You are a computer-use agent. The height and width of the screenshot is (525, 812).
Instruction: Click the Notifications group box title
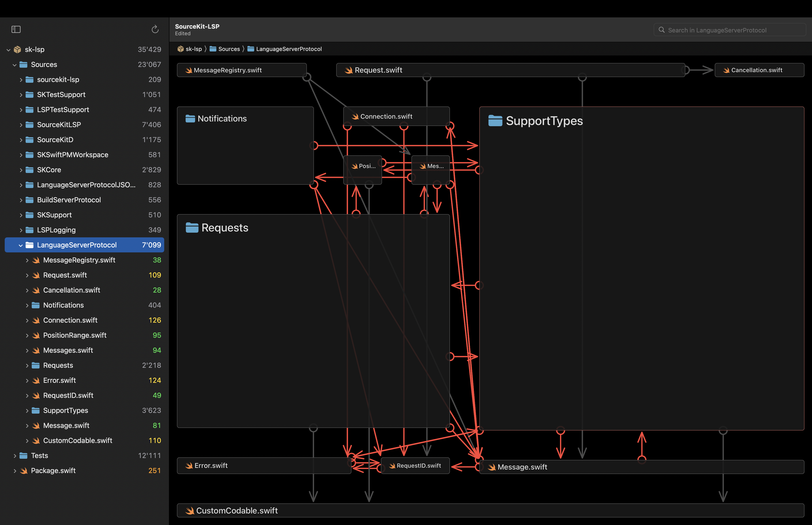coord(222,119)
